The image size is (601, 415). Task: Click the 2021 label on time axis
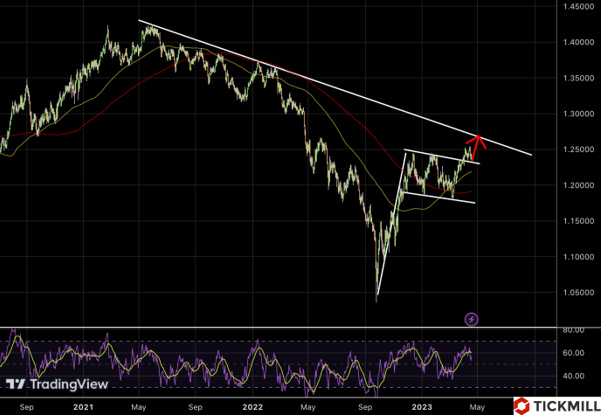[x=83, y=407]
